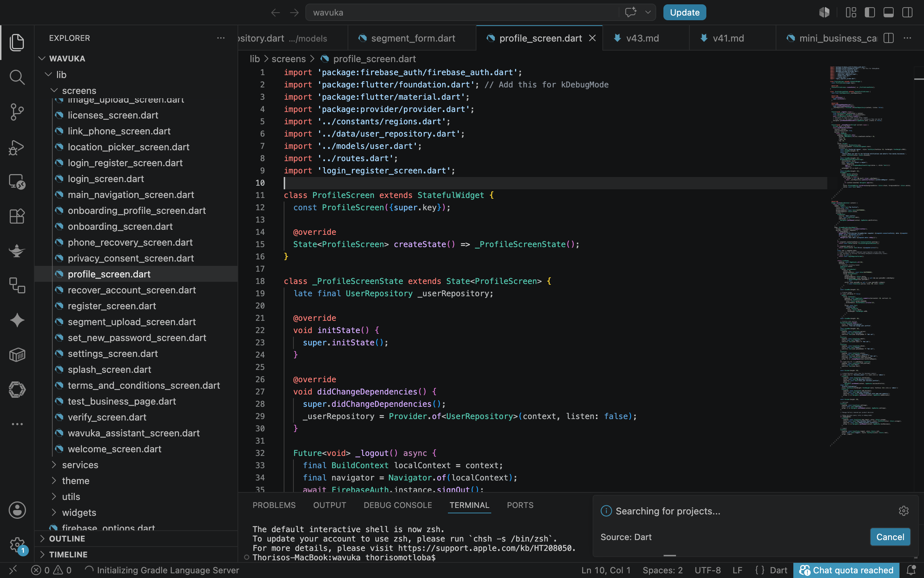Open the DEBUG CONSOLE panel tab
Screen dimensions: 924x578
click(398, 505)
